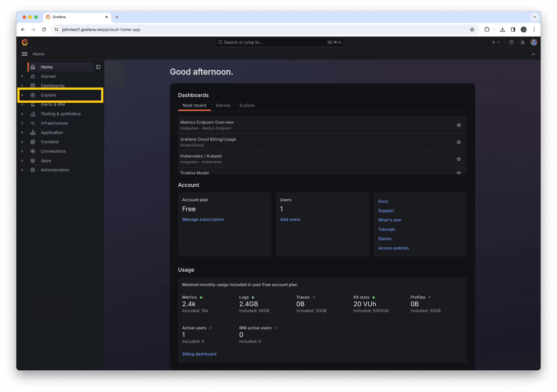Open the Support link
Viewport: 557px width, 392px height.
tap(386, 211)
